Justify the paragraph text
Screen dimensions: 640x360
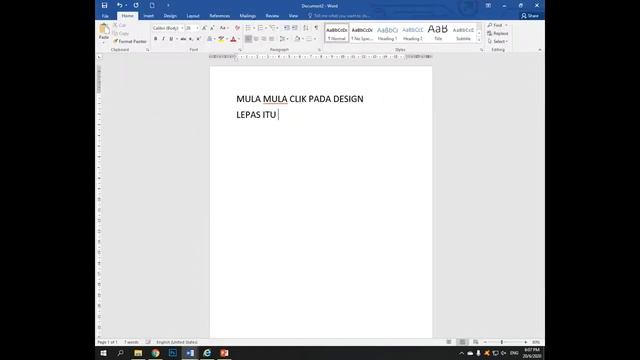pos(271,39)
